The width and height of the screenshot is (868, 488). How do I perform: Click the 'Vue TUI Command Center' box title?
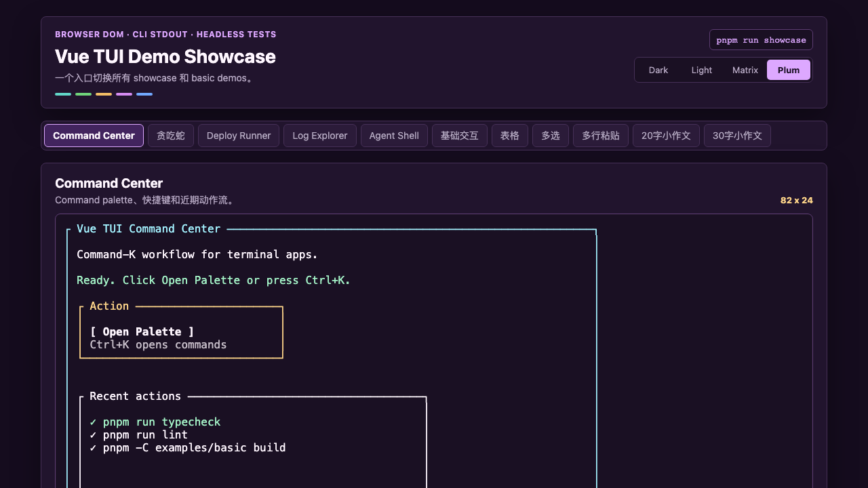click(x=149, y=228)
